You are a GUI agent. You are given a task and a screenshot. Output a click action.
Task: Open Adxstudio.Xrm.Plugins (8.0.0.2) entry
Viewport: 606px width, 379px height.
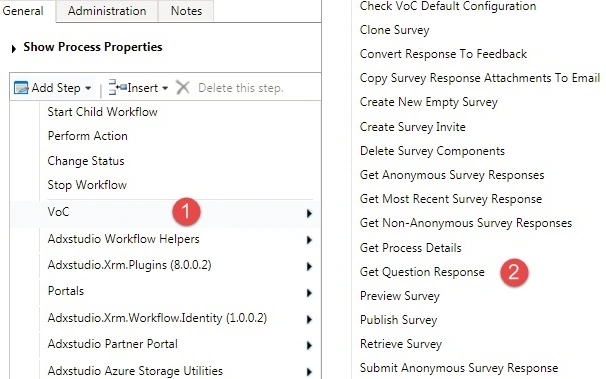click(129, 265)
